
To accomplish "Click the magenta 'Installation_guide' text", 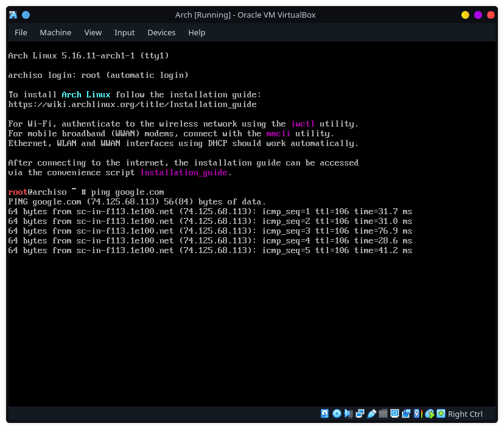I will coord(184,173).
